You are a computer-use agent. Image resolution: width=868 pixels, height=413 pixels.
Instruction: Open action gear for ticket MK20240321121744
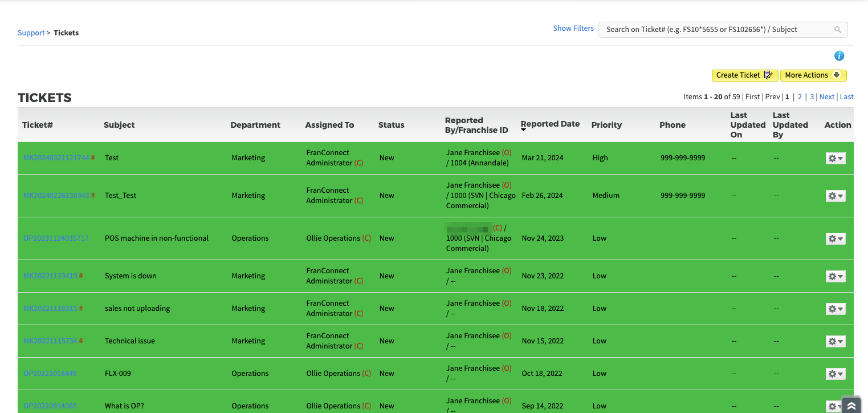(836, 158)
